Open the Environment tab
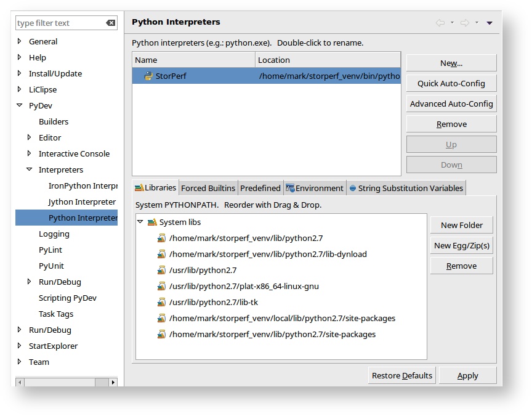This screenshot has width=532, height=416. point(314,189)
